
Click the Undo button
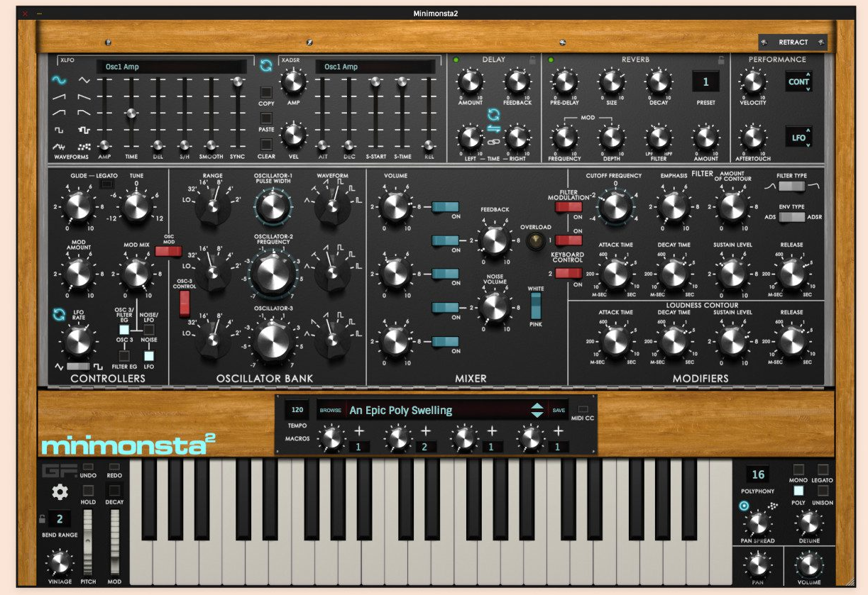point(89,468)
